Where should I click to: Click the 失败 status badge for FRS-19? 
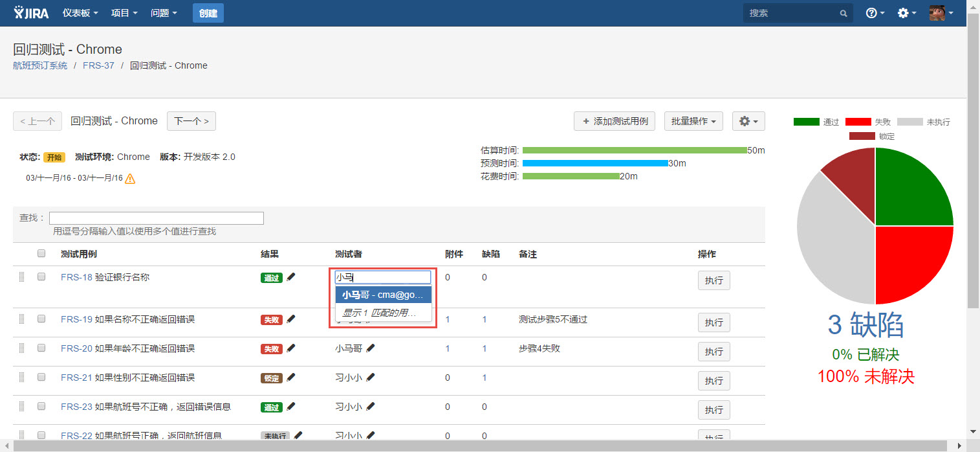[x=272, y=320]
